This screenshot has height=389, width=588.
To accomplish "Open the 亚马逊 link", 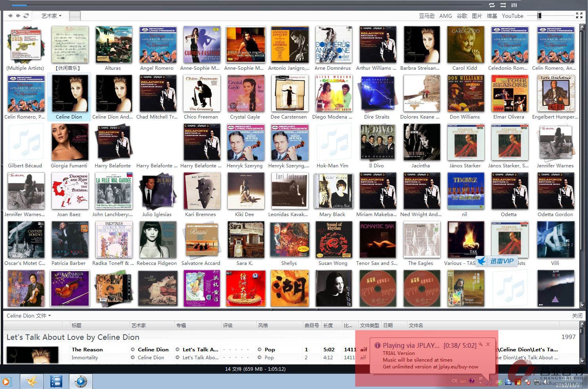I will coord(427,16).
